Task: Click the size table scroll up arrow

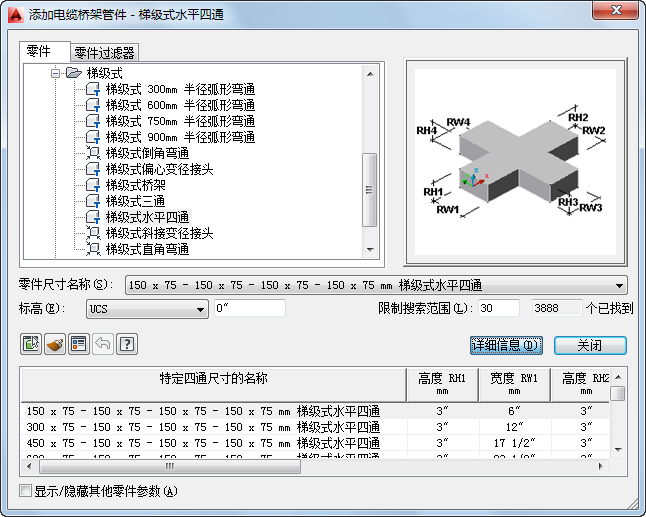Action: click(x=618, y=377)
